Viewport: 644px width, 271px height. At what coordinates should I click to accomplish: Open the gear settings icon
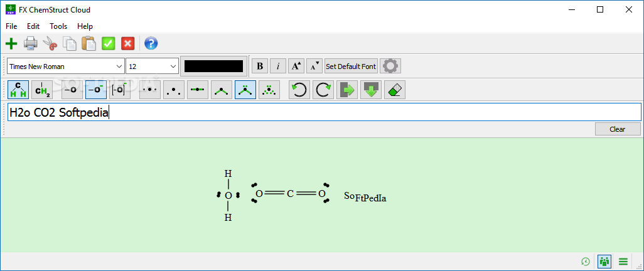click(390, 66)
